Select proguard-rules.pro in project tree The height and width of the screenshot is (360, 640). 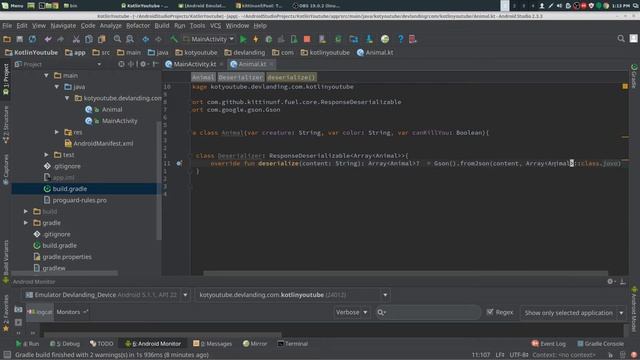click(x=75, y=200)
